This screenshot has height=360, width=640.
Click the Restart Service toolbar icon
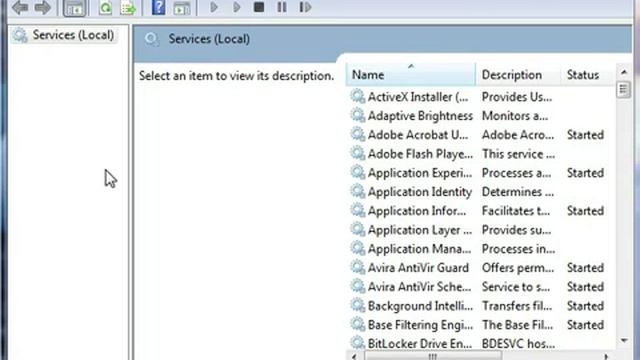[x=305, y=7]
